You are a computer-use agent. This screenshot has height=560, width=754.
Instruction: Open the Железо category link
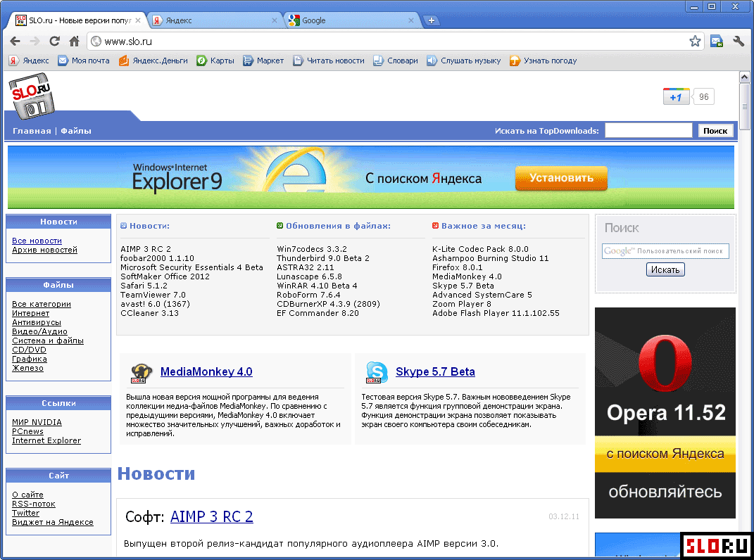click(x=28, y=368)
